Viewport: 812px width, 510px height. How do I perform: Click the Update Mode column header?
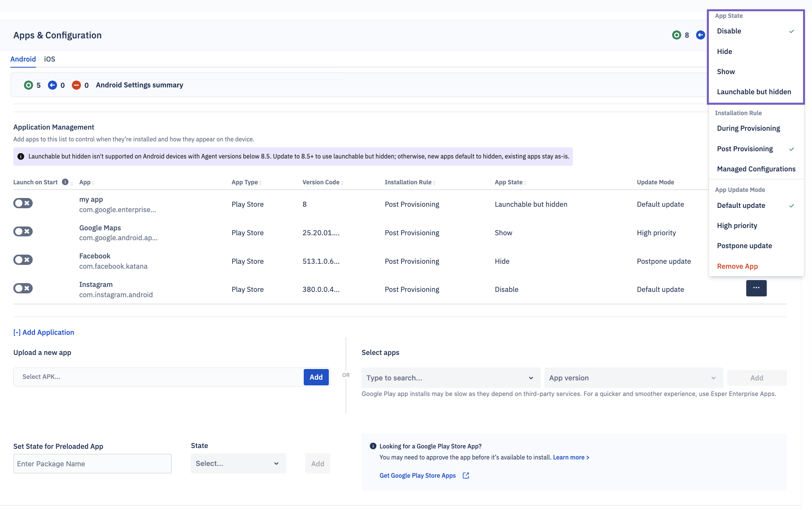pos(655,182)
